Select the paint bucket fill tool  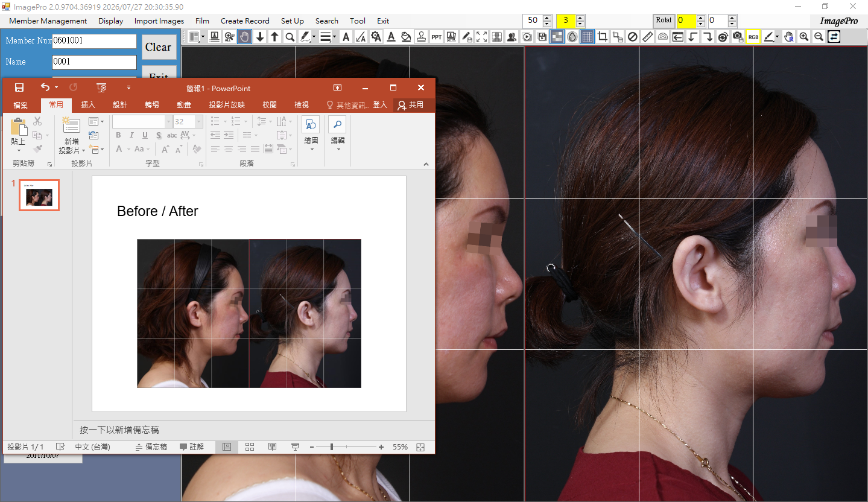click(406, 37)
